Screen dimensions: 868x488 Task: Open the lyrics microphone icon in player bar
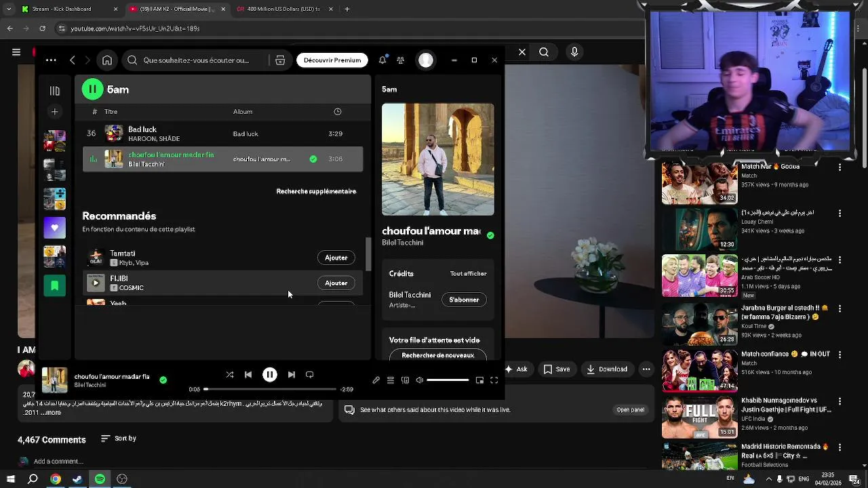(x=376, y=380)
